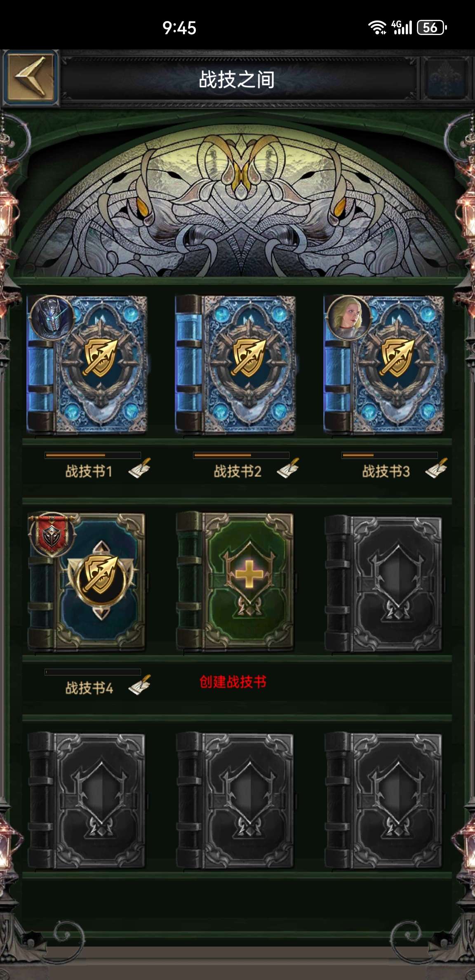This screenshot has width=475, height=980.
Task: Click edit quill icon beside 战技书4
Action: click(x=139, y=685)
